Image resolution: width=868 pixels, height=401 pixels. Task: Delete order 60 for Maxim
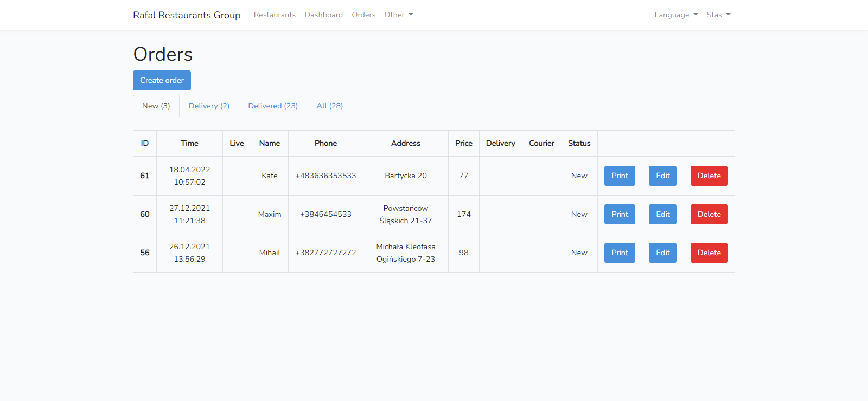(x=709, y=214)
